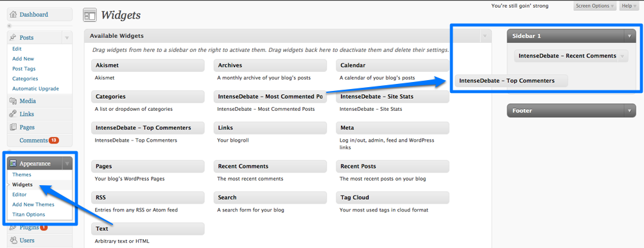Select the Archives widget

click(x=270, y=65)
